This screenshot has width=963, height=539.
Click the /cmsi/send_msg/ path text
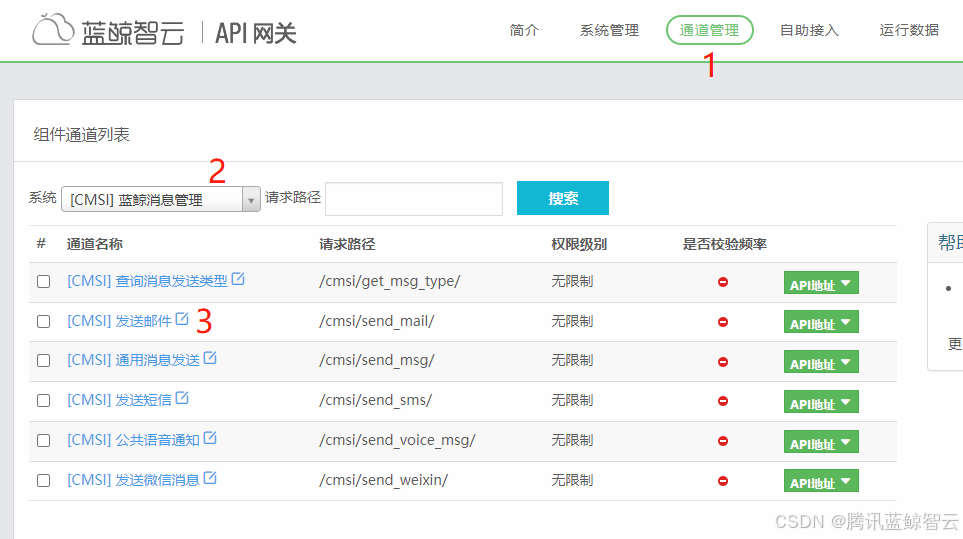(376, 360)
